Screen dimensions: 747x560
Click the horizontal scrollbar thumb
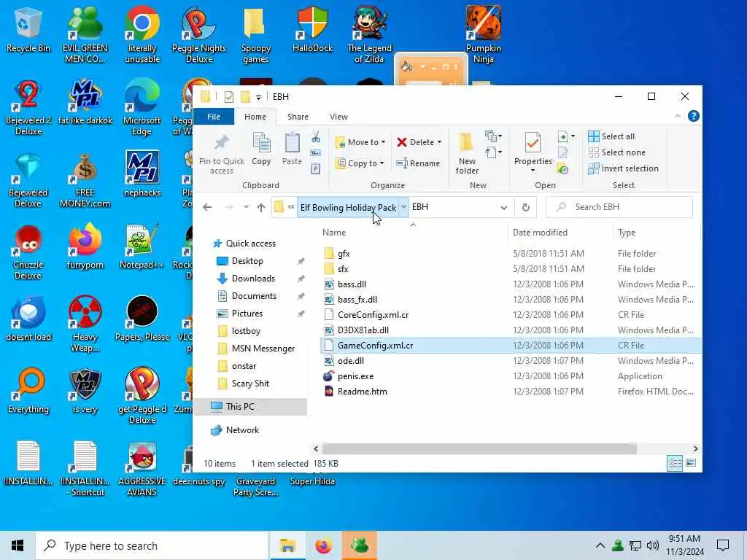(x=479, y=448)
